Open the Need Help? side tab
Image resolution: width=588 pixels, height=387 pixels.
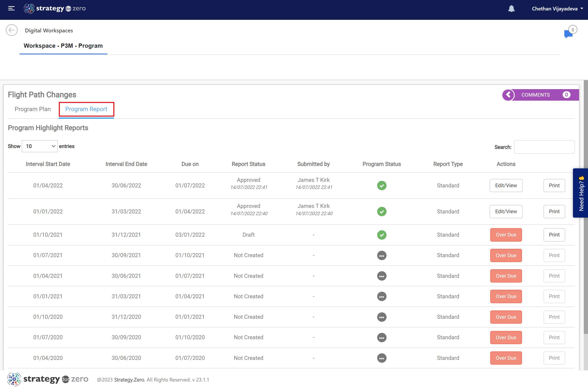580,193
